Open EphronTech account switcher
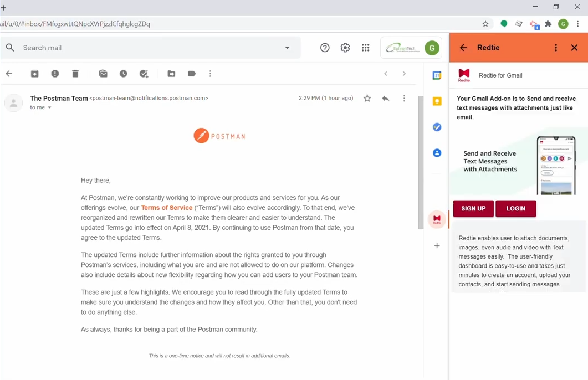Viewport: 588px width, 380px height. (x=411, y=48)
